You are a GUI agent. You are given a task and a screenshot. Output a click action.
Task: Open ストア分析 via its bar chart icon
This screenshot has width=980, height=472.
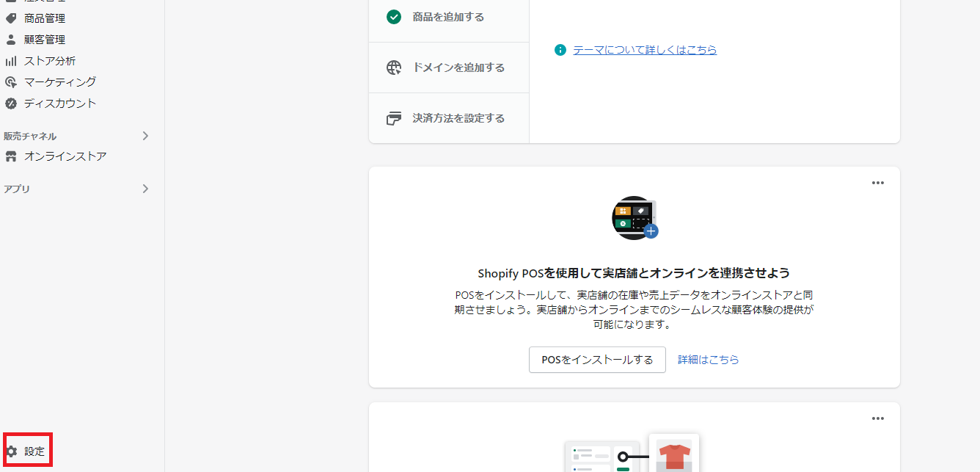(11, 61)
